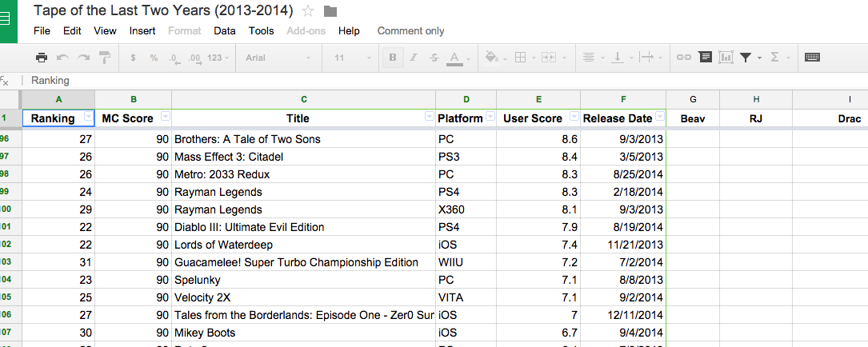Select column C header

[x=304, y=99]
